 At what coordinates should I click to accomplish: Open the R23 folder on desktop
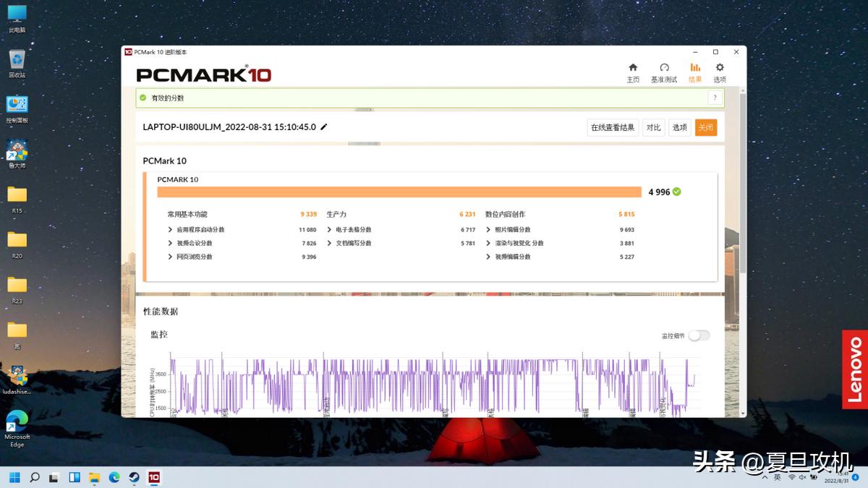[17, 289]
